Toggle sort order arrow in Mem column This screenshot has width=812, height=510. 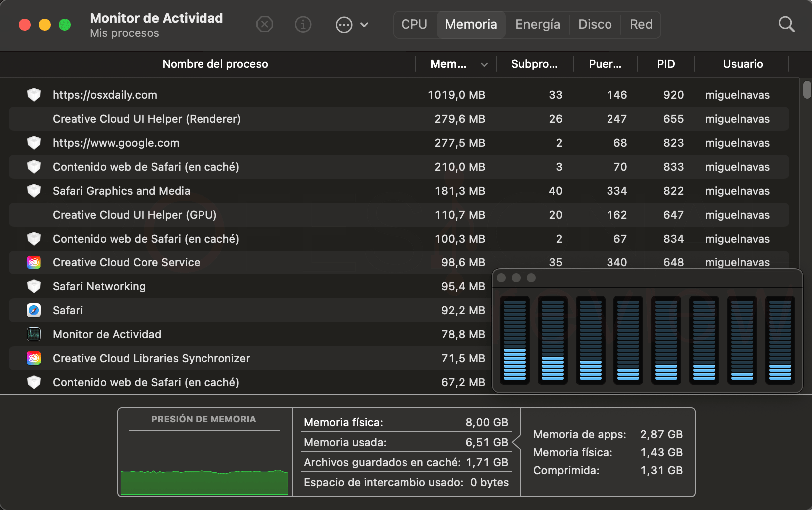484,64
